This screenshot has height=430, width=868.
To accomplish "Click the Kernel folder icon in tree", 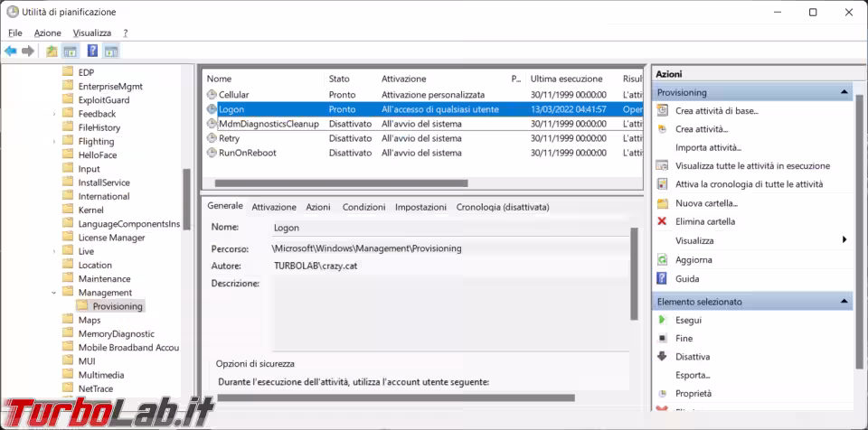I will [x=68, y=210].
